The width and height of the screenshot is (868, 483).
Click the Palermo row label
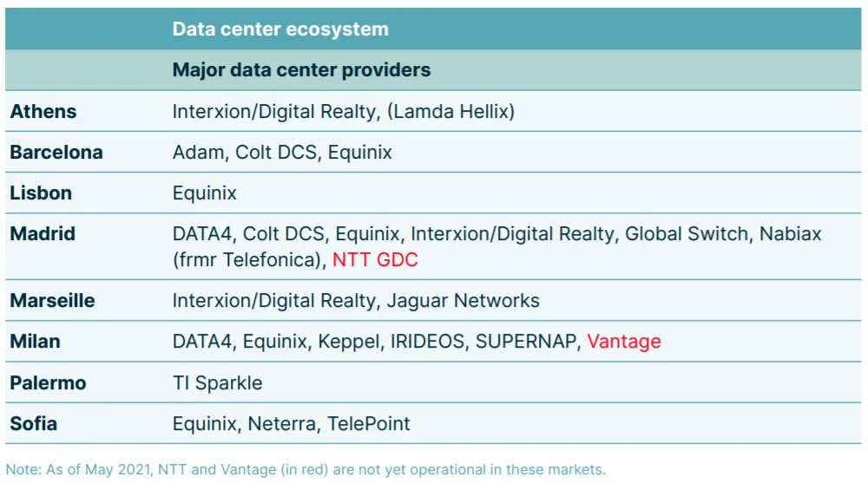pyautogui.click(x=48, y=383)
